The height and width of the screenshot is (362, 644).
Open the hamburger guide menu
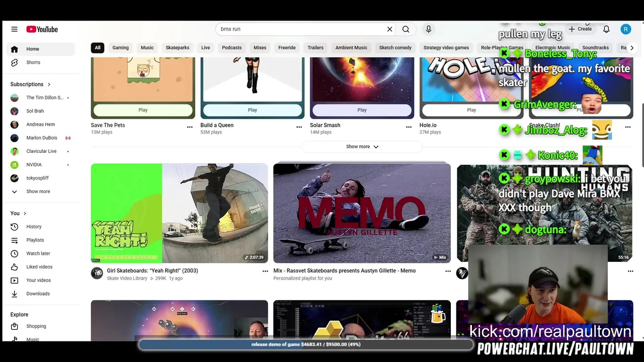(14, 29)
